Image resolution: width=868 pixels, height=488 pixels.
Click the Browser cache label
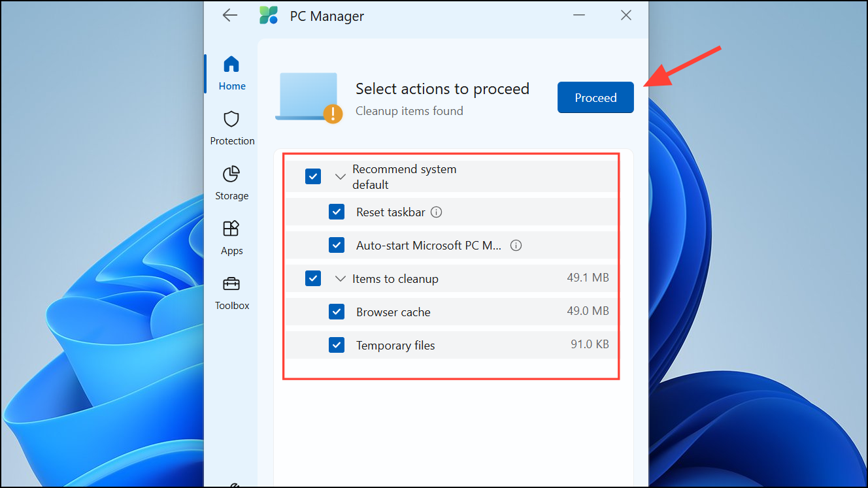coord(393,312)
